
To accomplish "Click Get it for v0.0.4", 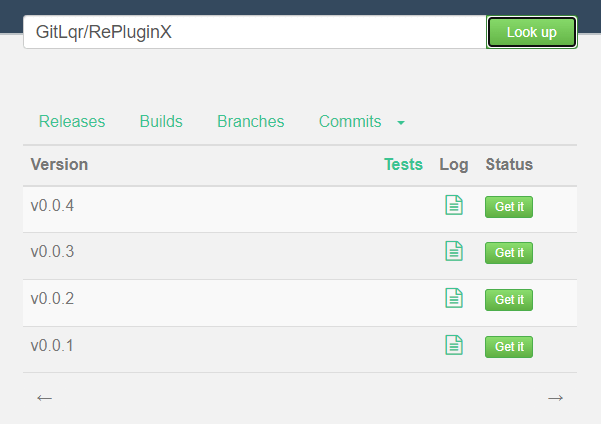I will [509, 207].
